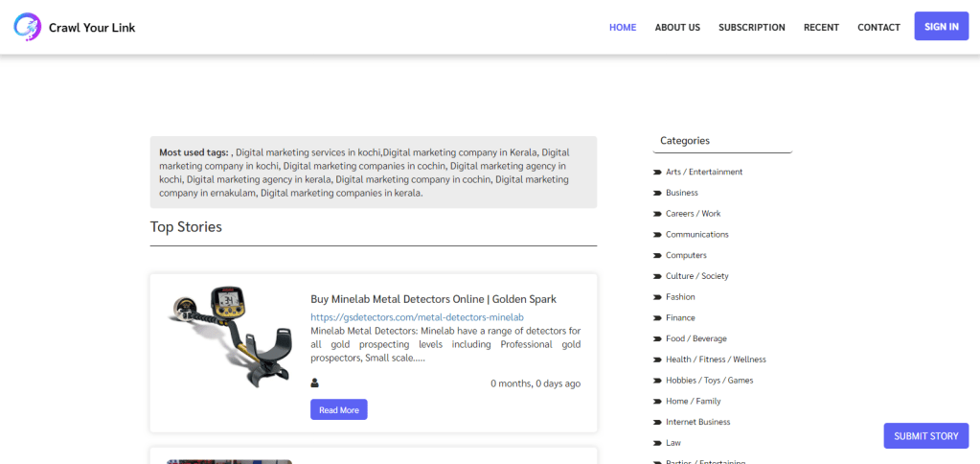This screenshot has width=980, height=464.
Task: Open the HOME menu item
Action: (623, 27)
